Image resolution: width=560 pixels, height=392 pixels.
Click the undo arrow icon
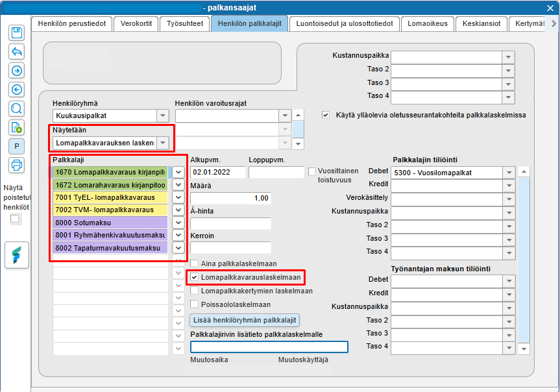pyautogui.click(x=16, y=51)
